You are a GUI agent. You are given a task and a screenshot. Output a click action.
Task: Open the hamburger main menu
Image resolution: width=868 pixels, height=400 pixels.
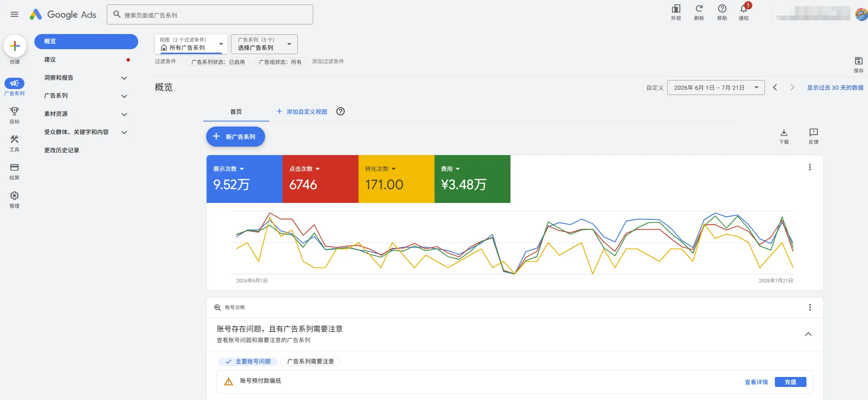[x=14, y=14]
